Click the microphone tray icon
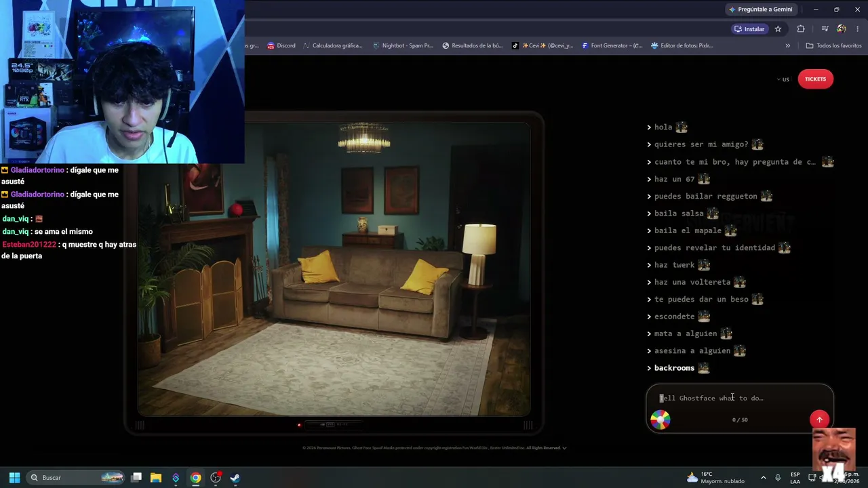This screenshot has width=868, height=488. click(778, 478)
